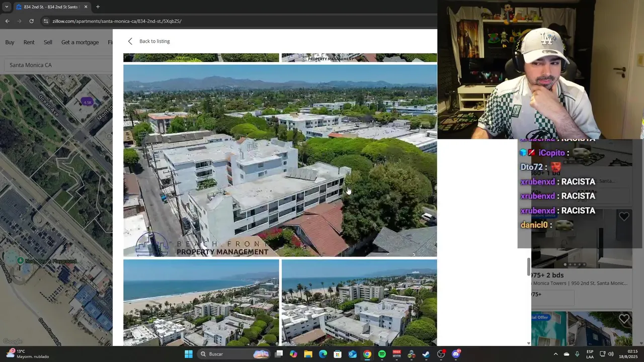
Task: Launch Copilot from the taskbar
Action: (x=293, y=354)
